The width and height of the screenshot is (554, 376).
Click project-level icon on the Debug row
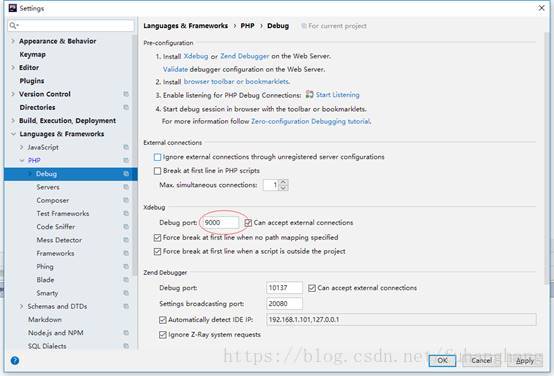(x=126, y=174)
